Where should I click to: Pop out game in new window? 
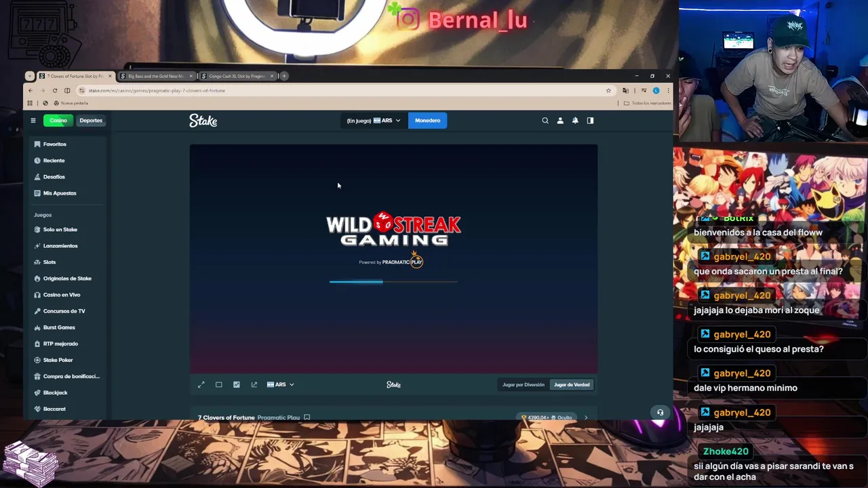254,385
